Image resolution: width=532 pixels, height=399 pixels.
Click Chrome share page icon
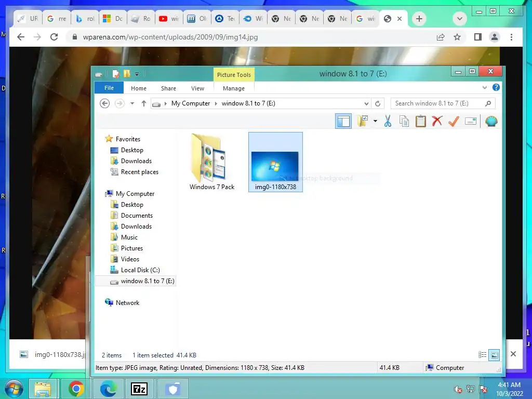tap(441, 37)
